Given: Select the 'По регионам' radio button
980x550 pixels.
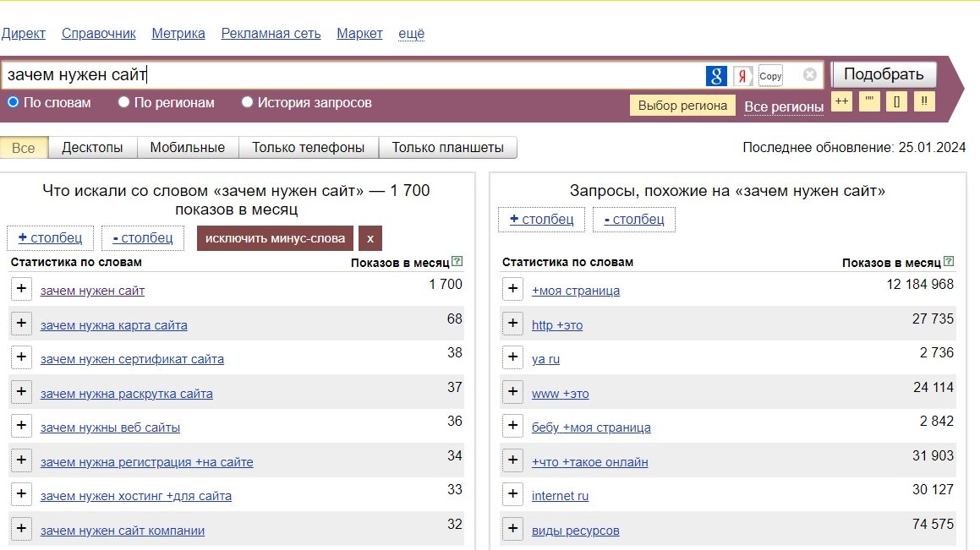Looking at the screenshot, I should click(123, 101).
